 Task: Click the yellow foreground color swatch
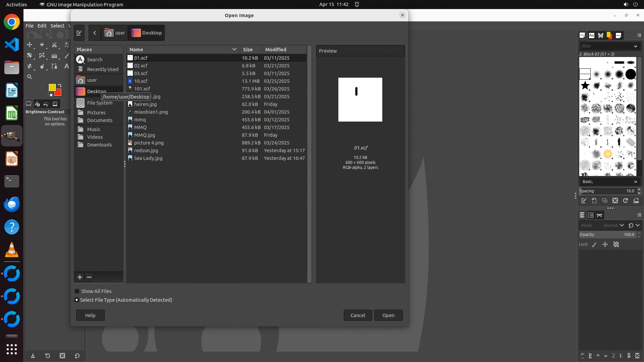52,87
